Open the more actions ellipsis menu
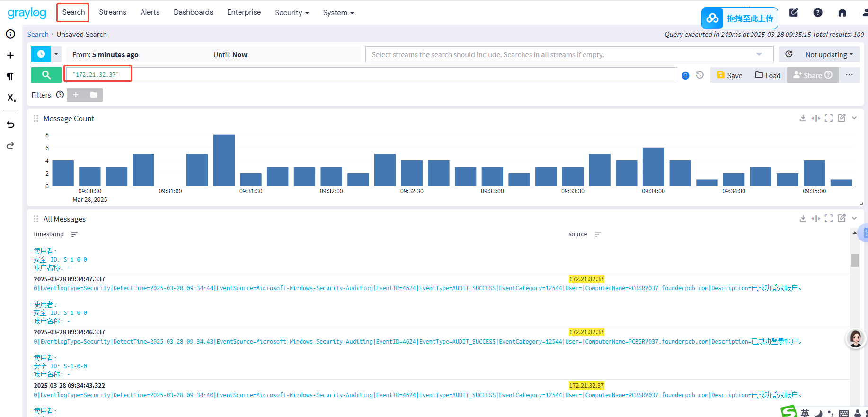Screen dimensions: 868x417 coord(850,75)
